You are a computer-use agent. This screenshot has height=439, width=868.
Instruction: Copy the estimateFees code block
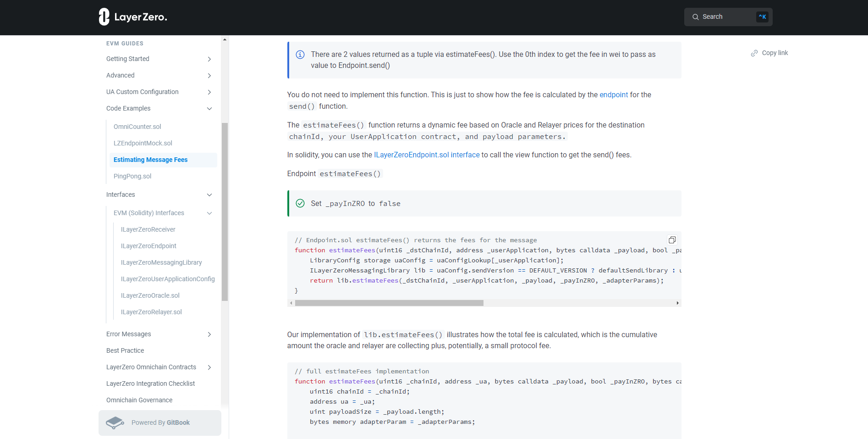tap(672, 240)
